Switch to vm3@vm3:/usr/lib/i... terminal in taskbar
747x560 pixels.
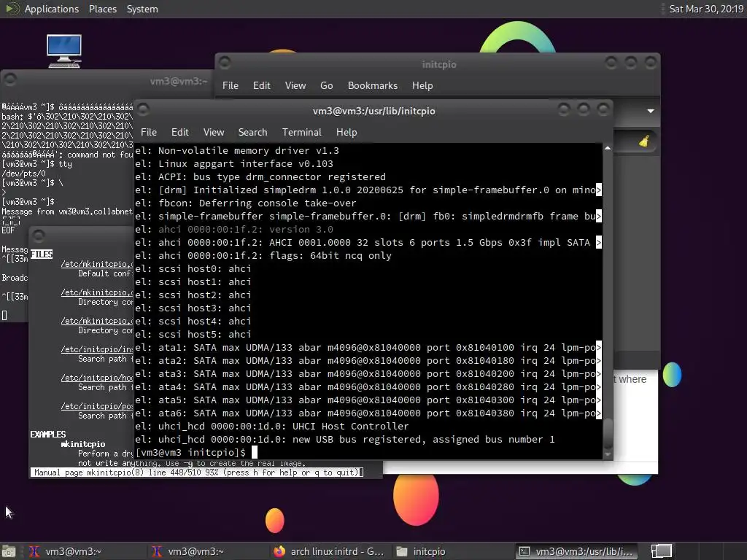pos(576,551)
